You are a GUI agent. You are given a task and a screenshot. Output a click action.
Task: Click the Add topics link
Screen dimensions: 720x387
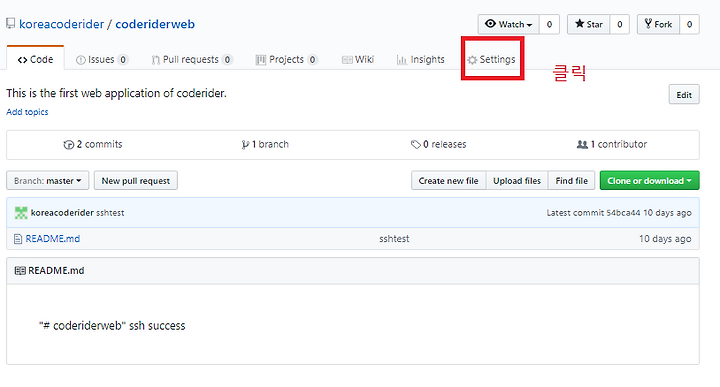[27, 112]
